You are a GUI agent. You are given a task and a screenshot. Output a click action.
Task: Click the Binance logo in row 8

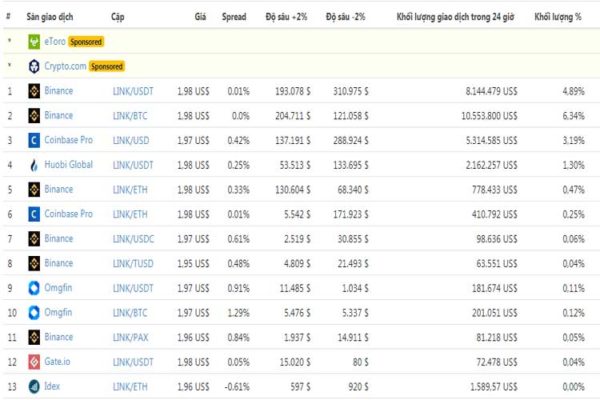[x=34, y=263]
